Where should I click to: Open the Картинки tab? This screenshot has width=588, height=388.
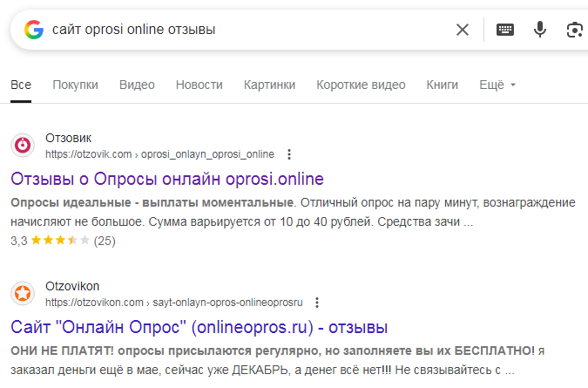click(270, 85)
